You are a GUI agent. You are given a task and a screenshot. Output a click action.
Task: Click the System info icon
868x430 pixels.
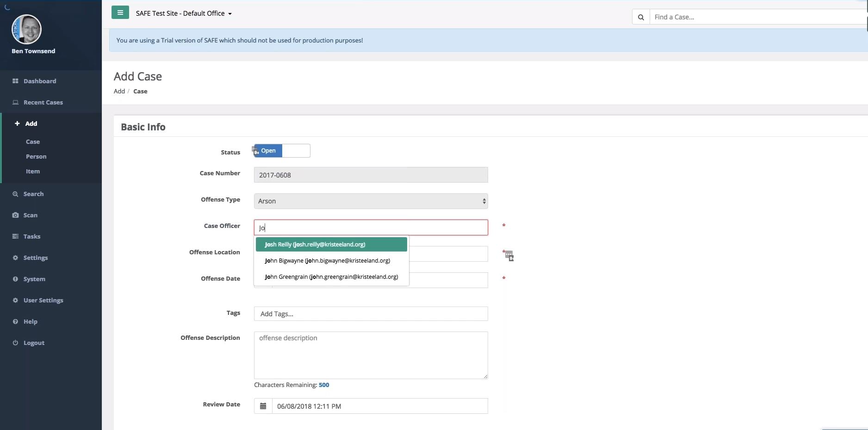[15, 279]
